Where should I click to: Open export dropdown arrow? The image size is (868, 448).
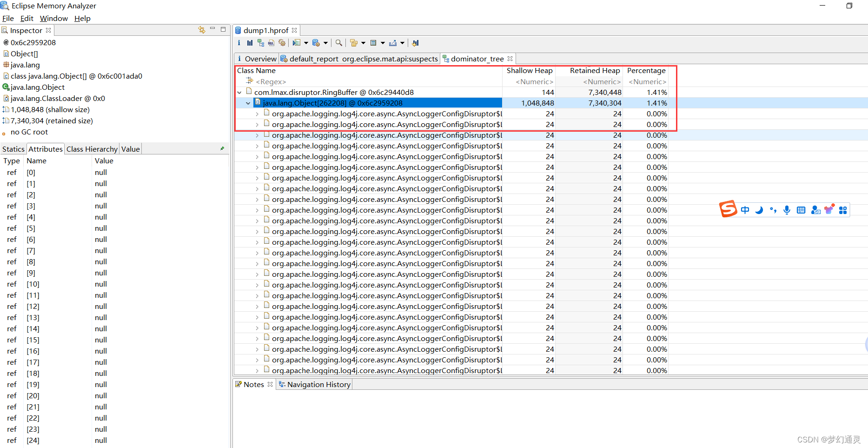(x=402, y=43)
